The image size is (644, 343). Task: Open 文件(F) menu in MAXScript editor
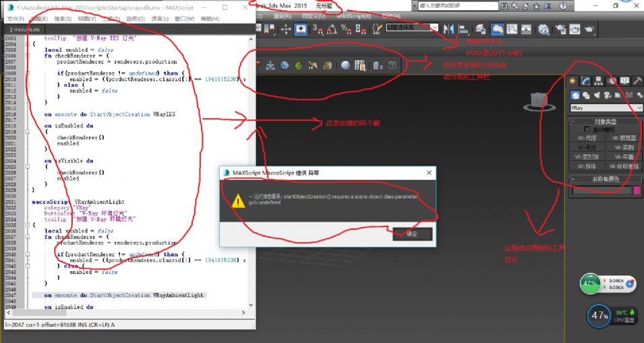click(16, 19)
